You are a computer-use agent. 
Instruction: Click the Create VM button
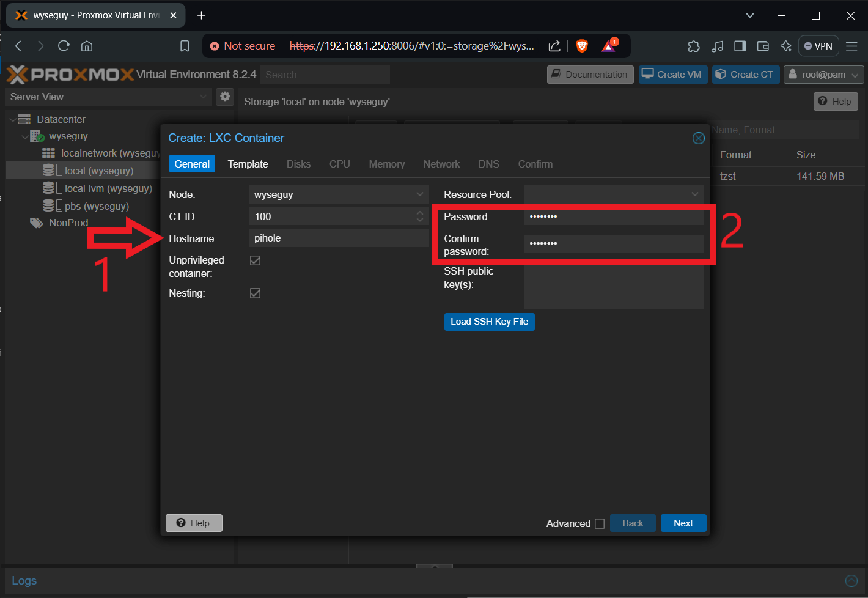pyautogui.click(x=673, y=75)
